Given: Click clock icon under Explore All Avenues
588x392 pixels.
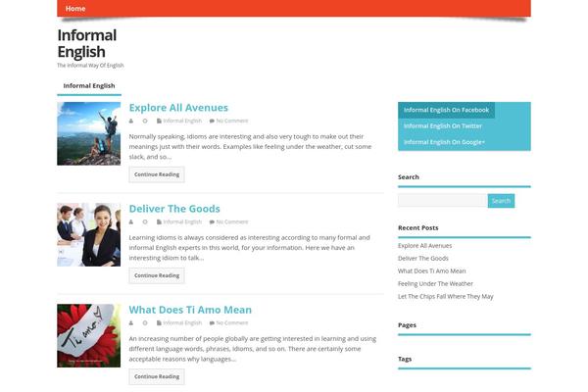Looking at the screenshot, I should point(145,121).
